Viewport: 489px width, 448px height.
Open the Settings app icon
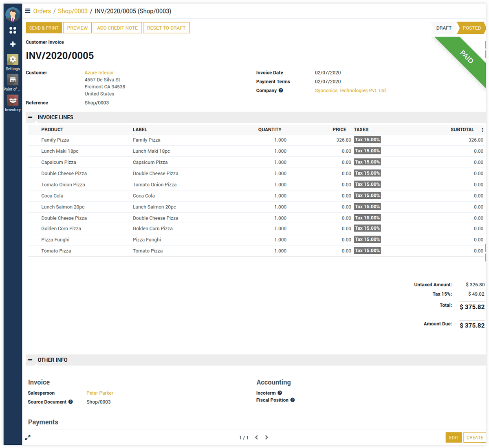(x=13, y=60)
